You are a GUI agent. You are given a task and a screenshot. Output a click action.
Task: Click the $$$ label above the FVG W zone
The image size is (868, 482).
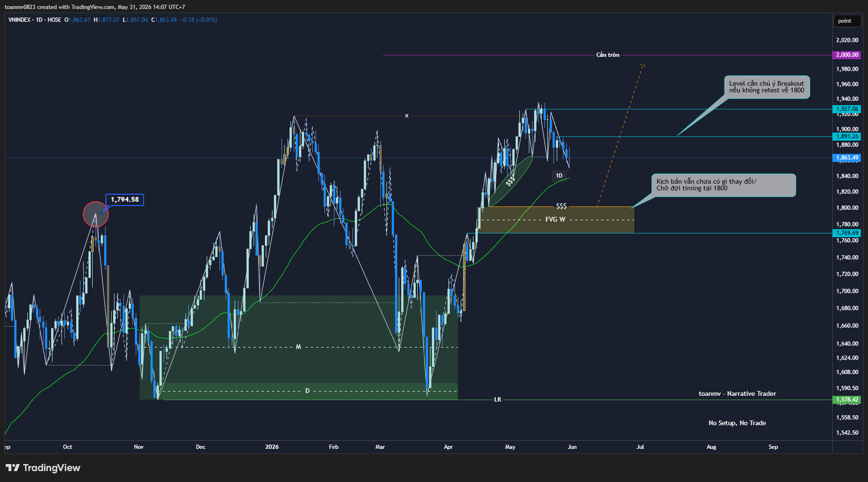[561, 206]
